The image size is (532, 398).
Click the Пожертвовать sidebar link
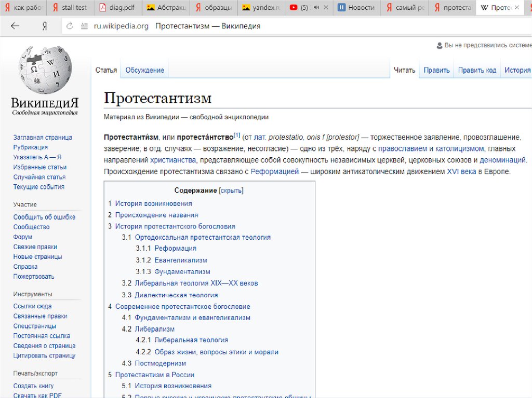click(34, 277)
